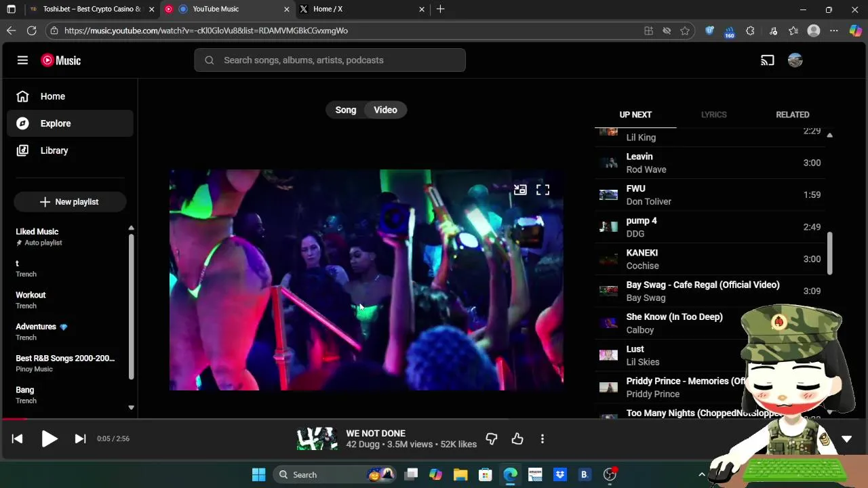Image resolution: width=868 pixels, height=488 pixels.
Task: Open File Explorer from taskbar
Action: (460, 474)
